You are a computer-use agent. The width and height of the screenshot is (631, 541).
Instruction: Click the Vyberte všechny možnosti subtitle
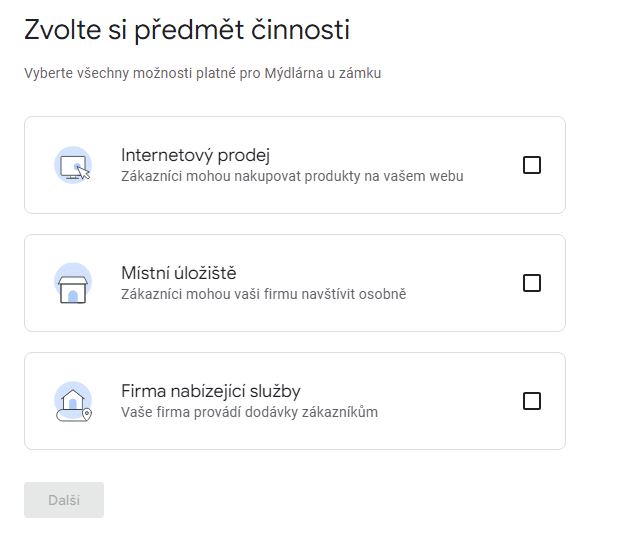tap(202, 73)
